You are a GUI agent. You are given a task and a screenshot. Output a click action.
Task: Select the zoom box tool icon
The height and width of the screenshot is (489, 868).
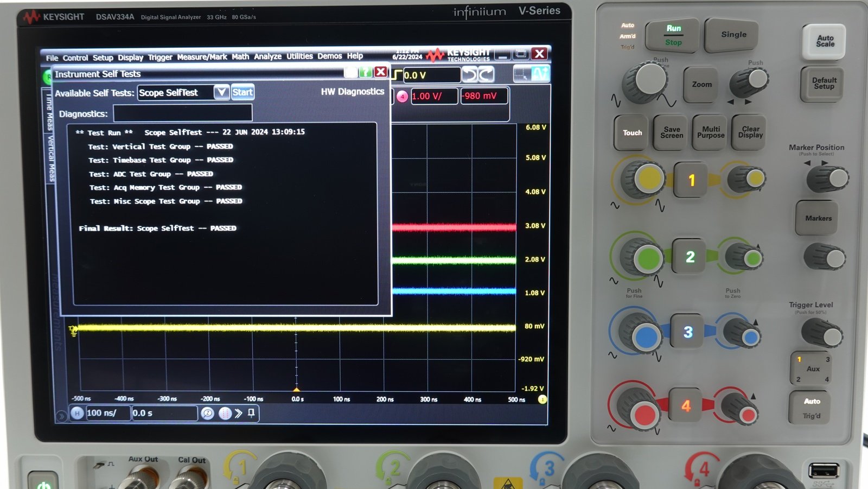(522, 74)
